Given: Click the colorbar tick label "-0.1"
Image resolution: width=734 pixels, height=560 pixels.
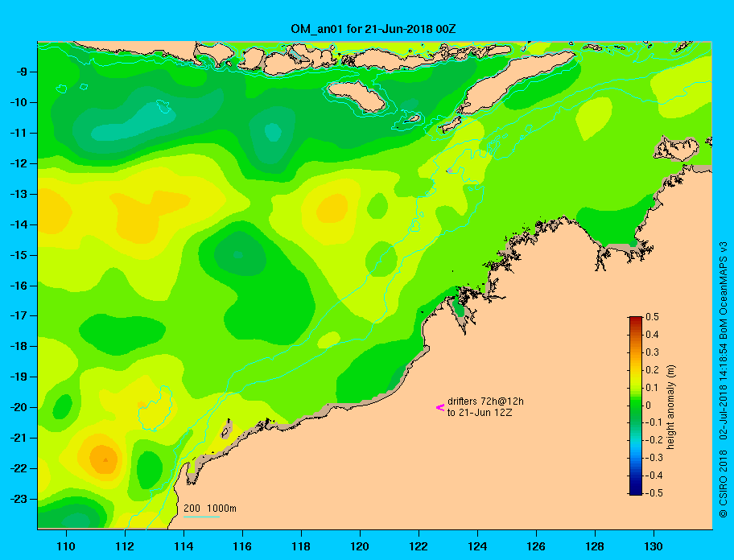Looking at the screenshot, I should point(654,422).
